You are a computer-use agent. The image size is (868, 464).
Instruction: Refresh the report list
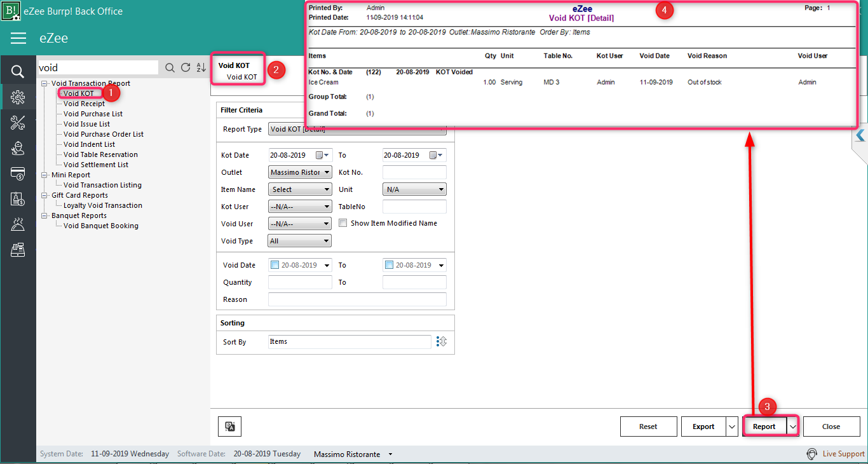(x=186, y=68)
